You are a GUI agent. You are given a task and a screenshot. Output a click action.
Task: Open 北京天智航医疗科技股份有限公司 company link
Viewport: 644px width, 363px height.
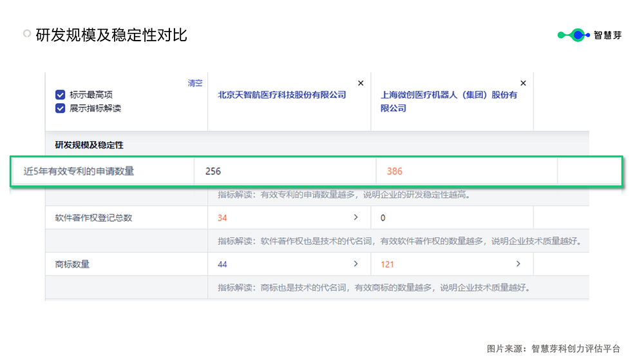click(282, 95)
